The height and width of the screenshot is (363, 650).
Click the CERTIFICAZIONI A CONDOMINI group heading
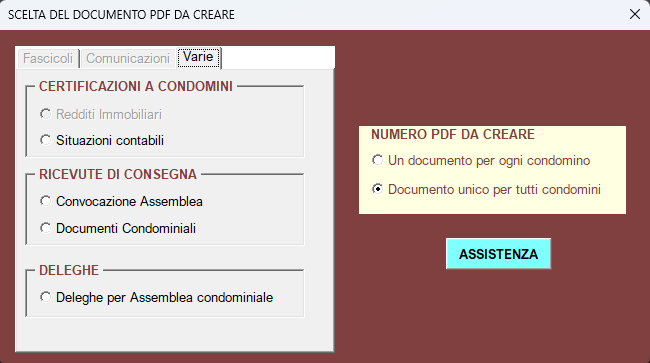[x=136, y=86]
